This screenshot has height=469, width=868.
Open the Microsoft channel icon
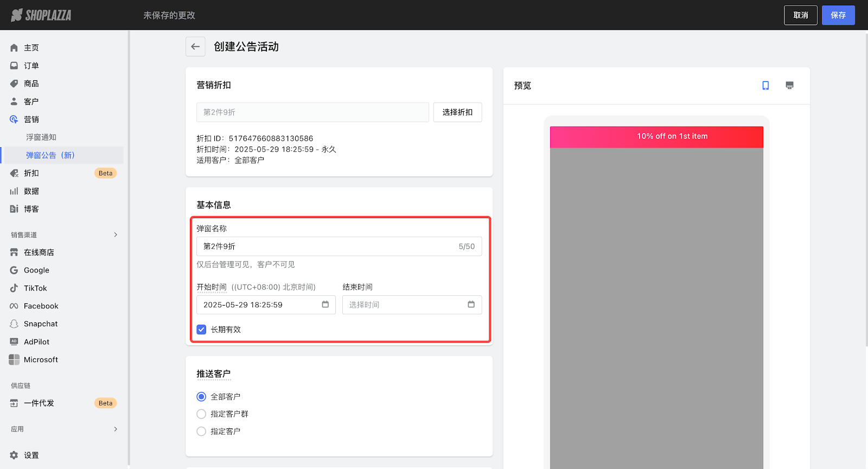pos(14,360)
